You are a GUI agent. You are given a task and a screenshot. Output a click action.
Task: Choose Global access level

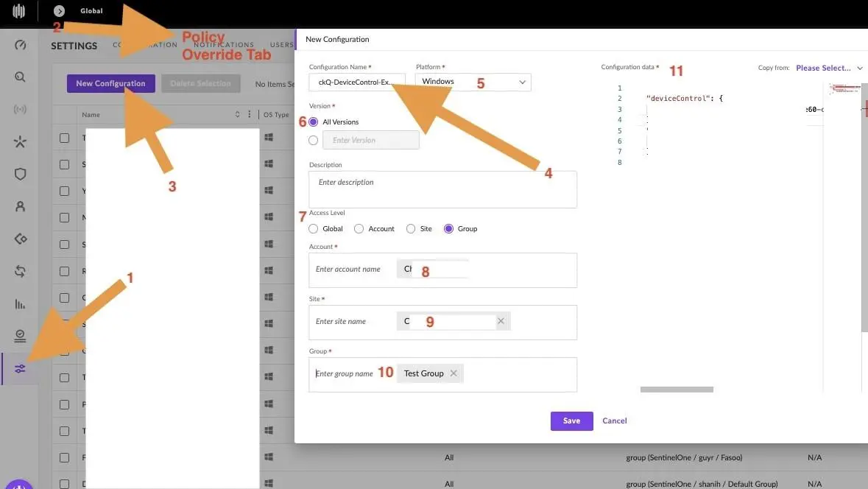(314, 229)
